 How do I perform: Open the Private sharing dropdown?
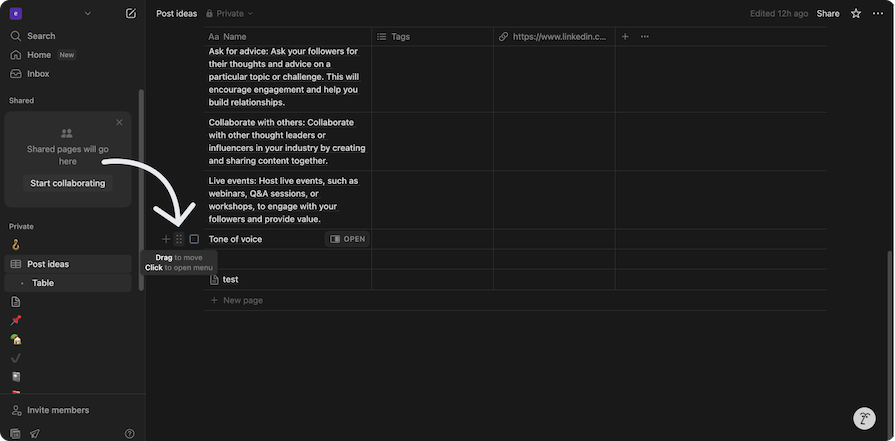click(229, 14)
